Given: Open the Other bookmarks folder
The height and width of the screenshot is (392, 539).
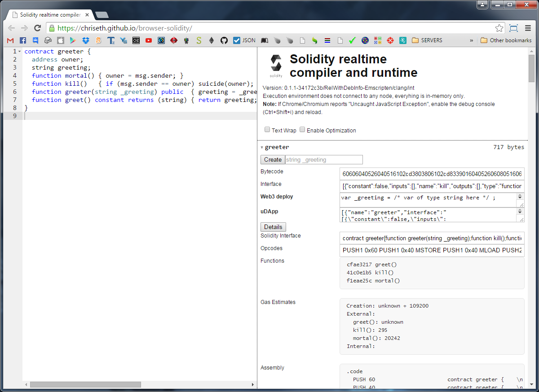Looking at the screenshot, I should coord(506,40).
